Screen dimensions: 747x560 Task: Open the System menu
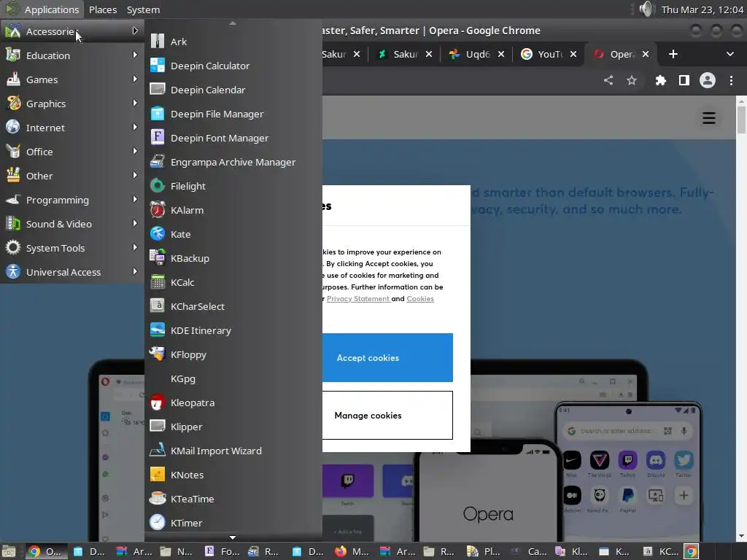(143, 9)
